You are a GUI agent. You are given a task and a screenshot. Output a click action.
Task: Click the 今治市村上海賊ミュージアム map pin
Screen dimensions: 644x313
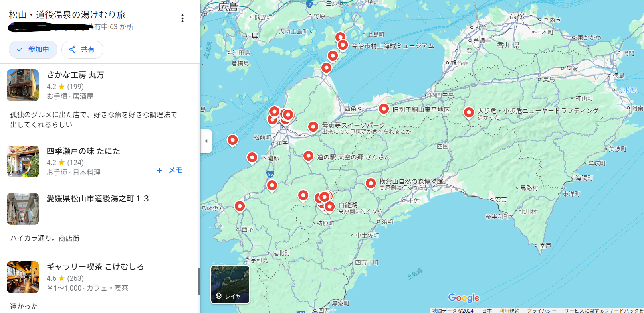click(x=343, y=46)
